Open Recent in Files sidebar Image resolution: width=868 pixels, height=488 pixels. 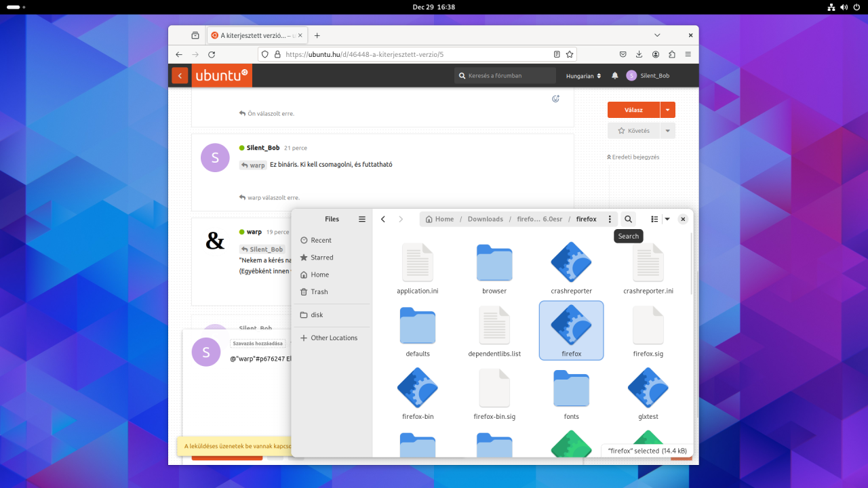(331, 240)
